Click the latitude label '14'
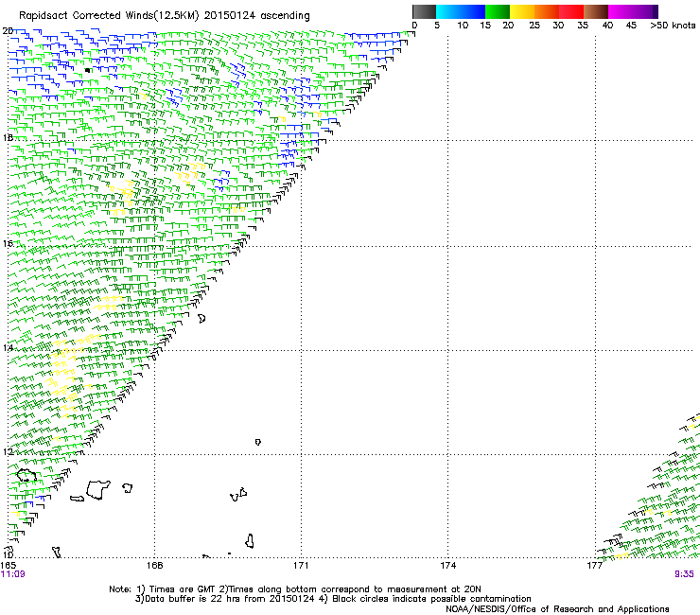This screenshot has width=700, height=615. [x=8, y=348]
